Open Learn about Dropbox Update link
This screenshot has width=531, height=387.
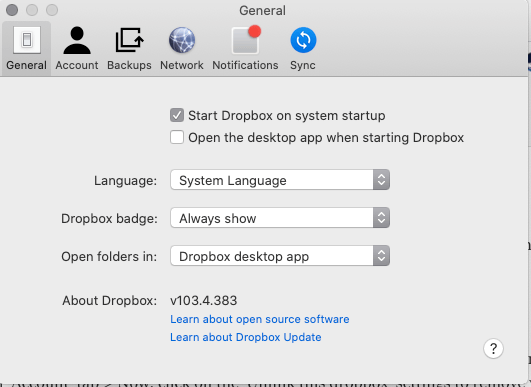(246, 337)
